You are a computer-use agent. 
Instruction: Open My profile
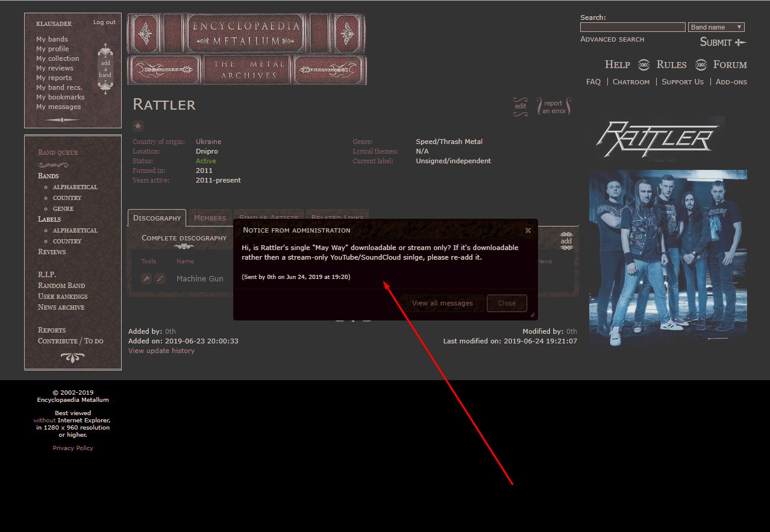click(x=52, y=49)
